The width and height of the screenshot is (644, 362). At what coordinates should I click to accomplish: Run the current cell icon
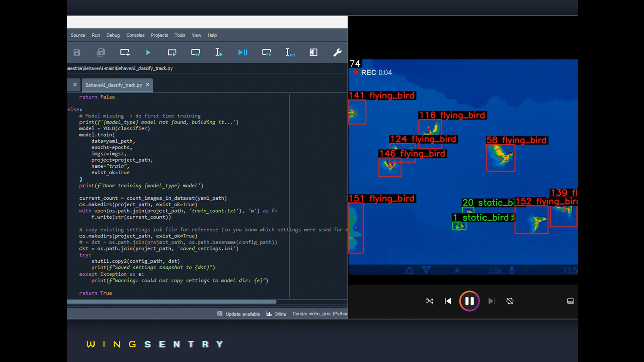pyautogui.click(x=172, y=52)
